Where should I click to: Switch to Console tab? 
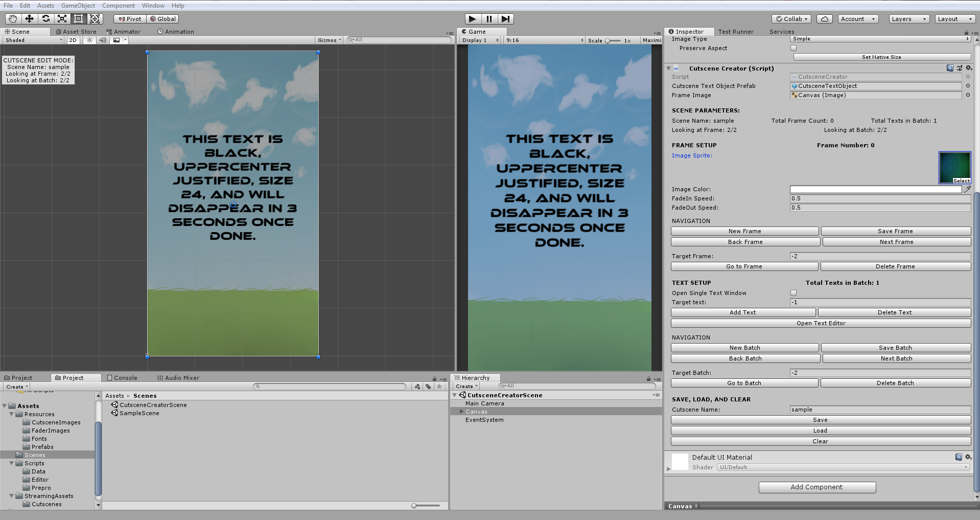pyautogui.click(x=122, y=378)
